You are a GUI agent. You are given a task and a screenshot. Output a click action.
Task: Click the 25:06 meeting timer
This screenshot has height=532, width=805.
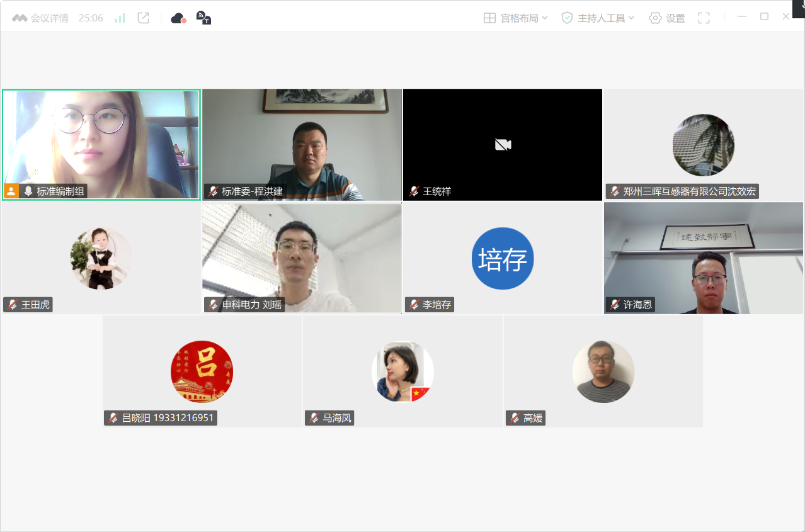(x=91, y=18)
